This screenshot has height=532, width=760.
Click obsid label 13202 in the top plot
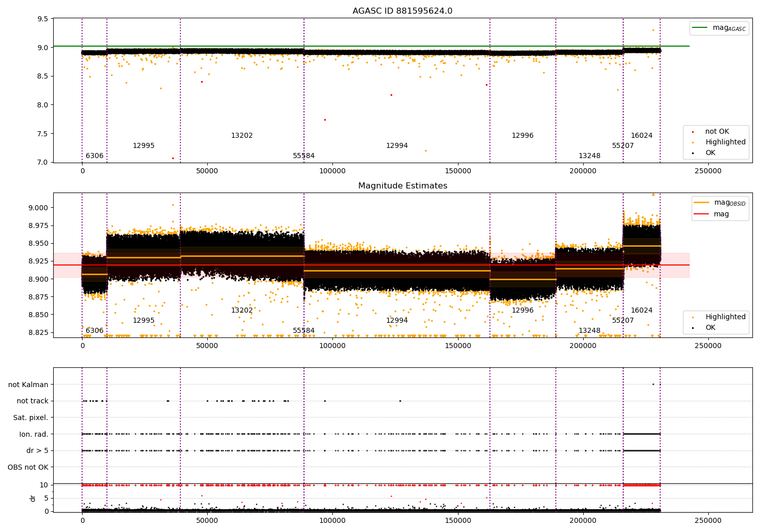[242, 136]
